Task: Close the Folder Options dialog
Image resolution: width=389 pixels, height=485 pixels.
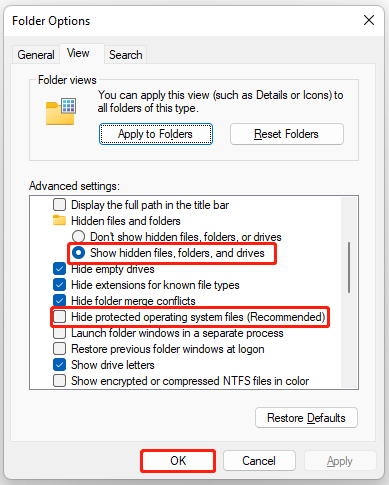Action: tap(369, 20)
